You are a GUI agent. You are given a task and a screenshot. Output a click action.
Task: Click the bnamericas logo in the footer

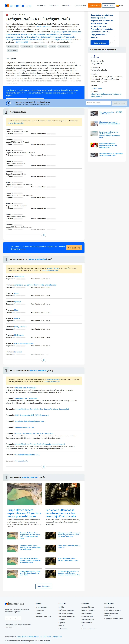click(14, 604)
